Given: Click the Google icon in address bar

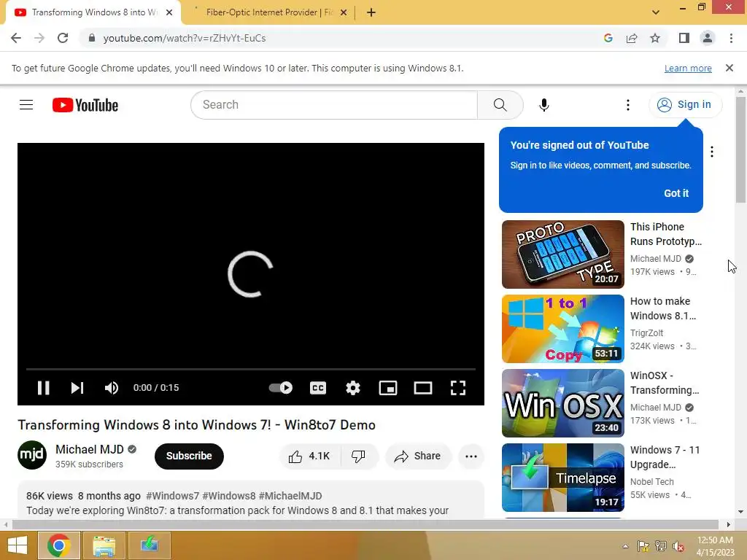Looking at the screenshot, I should click(x=608, y=38).
